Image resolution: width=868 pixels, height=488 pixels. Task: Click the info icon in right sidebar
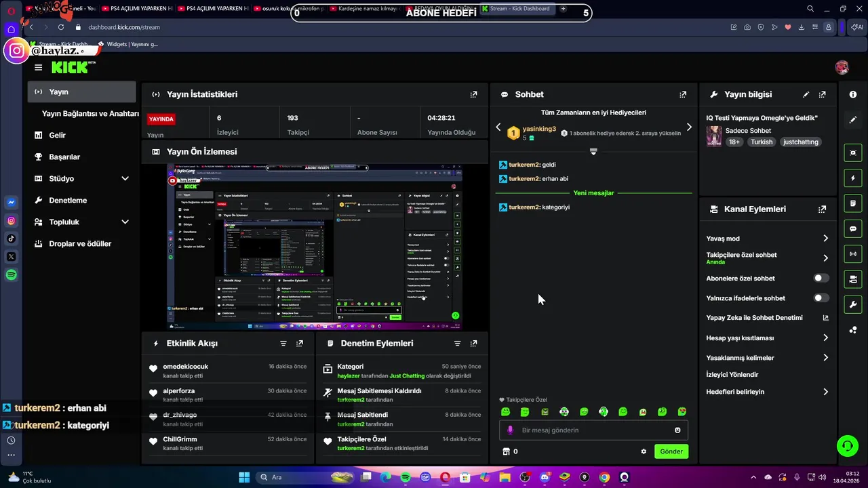pyautogui.click(x=853, y=94)
